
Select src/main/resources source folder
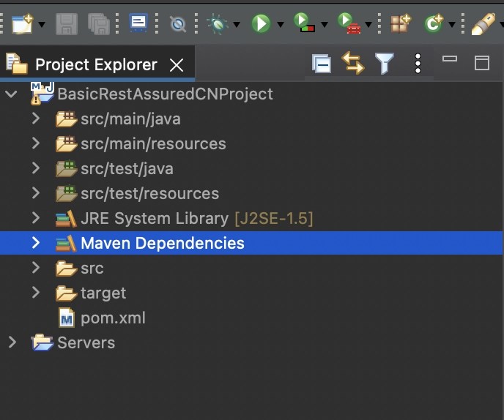tap(153, 144)
